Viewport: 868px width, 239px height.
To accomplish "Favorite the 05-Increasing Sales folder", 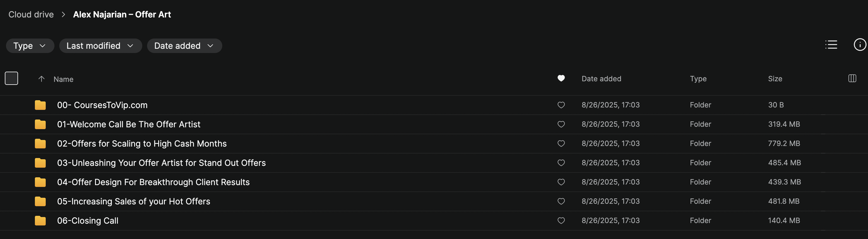I will click(x=561, y=201).
